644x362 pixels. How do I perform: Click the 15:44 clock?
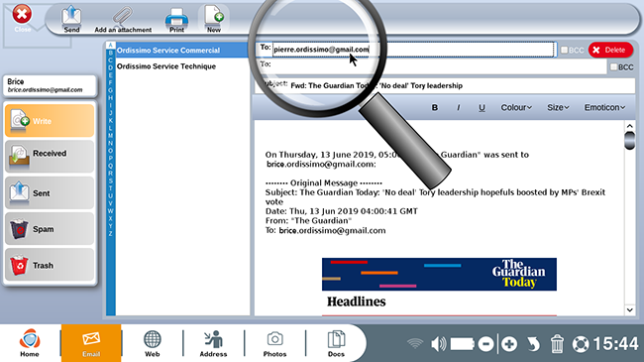[x=615, y=343]
